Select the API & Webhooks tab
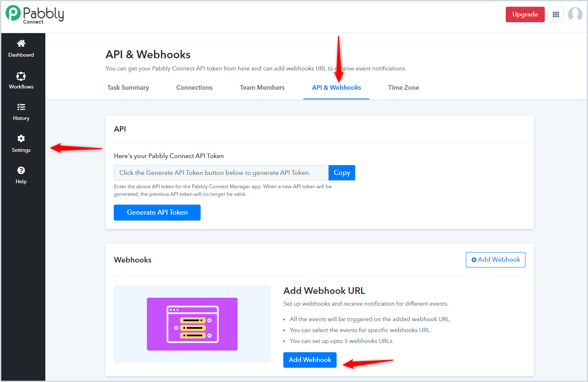Viewport: 588px width, 382px height. pos(337,88)
